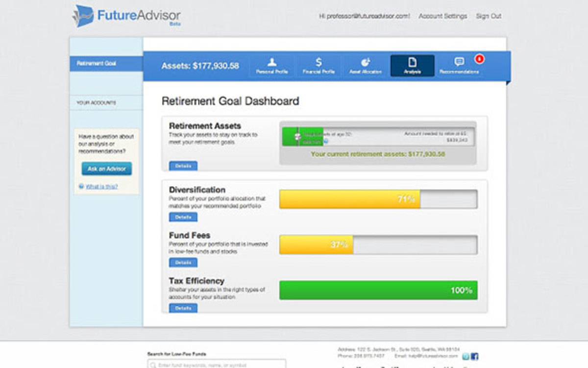Switch to the Asset Allocation tab
The width and height of the screenshot is (588, 368).
(x=365, y=66)
